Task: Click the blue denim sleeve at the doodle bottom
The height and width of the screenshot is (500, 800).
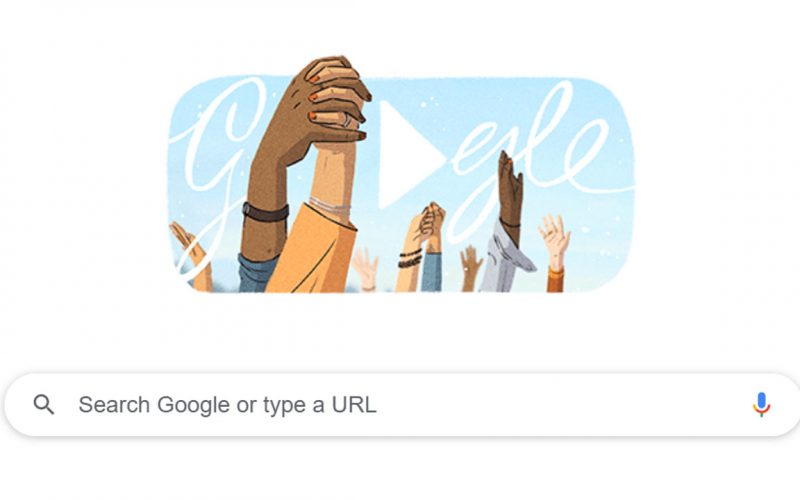Action: pos(257,273)
